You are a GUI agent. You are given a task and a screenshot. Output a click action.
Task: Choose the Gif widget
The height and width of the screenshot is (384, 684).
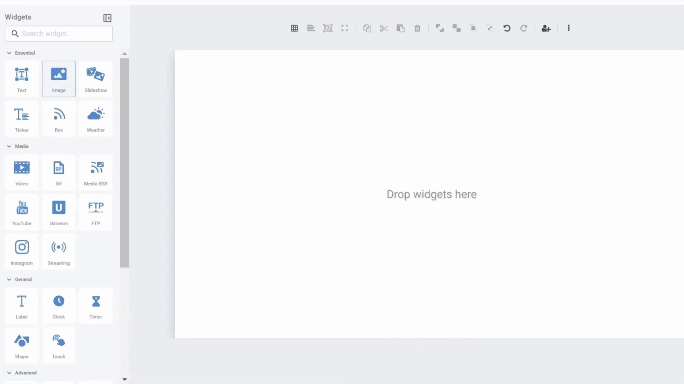(59, 172)
